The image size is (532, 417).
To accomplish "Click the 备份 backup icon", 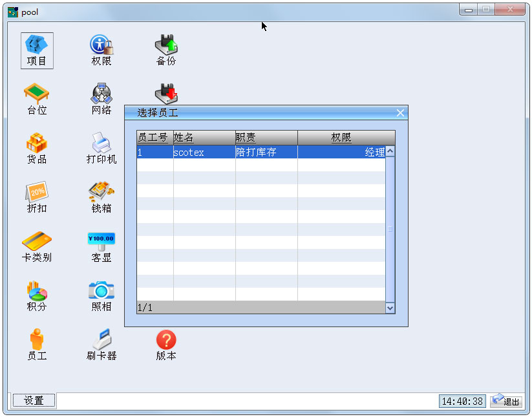I will coord(166,50).
